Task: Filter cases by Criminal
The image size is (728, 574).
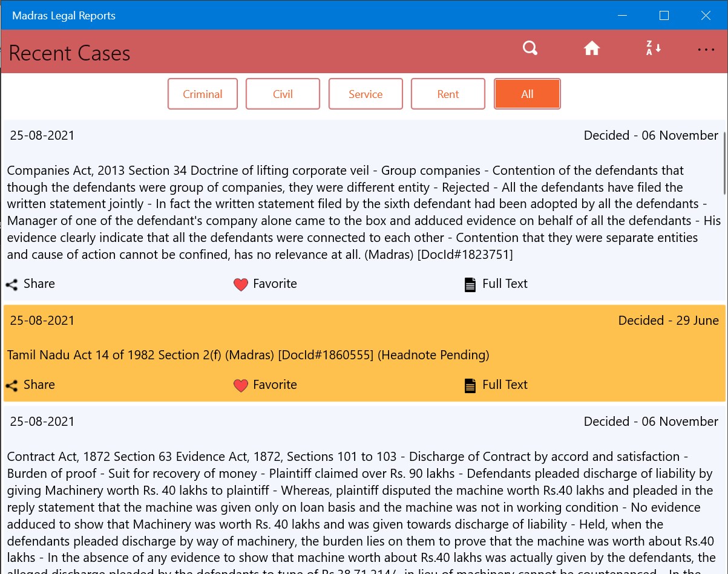Action: [x=203, y=94]
